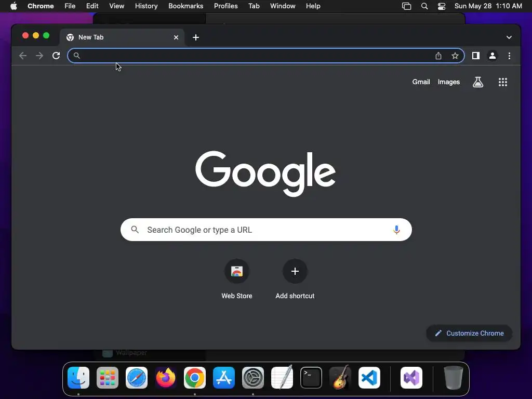The image size is (532, 399).
Task: Open the Edit menu
Action: click(92, 6)
